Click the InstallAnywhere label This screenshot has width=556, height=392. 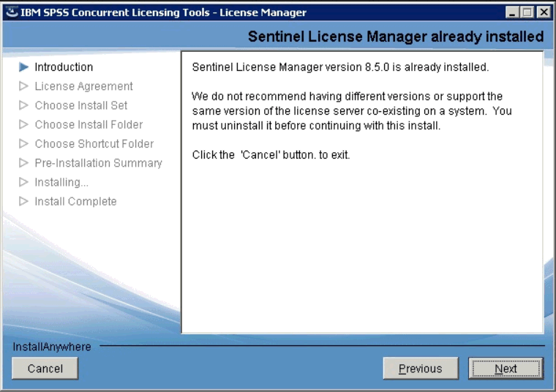(x=52, y=347)
